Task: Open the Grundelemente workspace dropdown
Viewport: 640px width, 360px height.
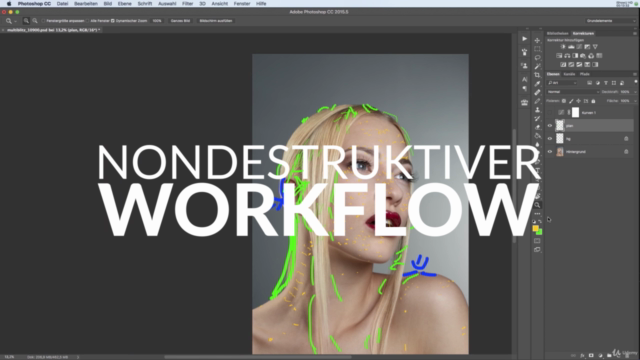Action: tap(611, 21)
